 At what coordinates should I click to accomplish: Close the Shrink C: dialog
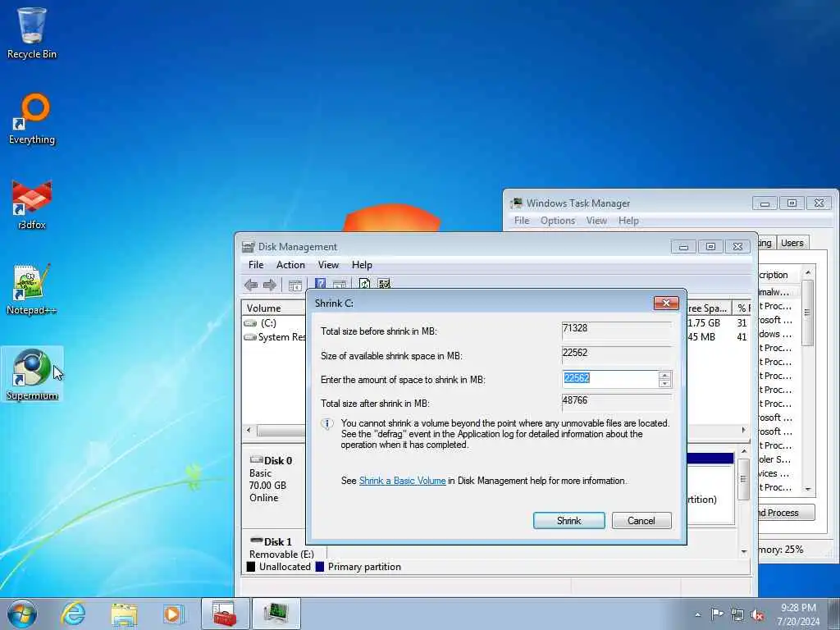[666, 303]
